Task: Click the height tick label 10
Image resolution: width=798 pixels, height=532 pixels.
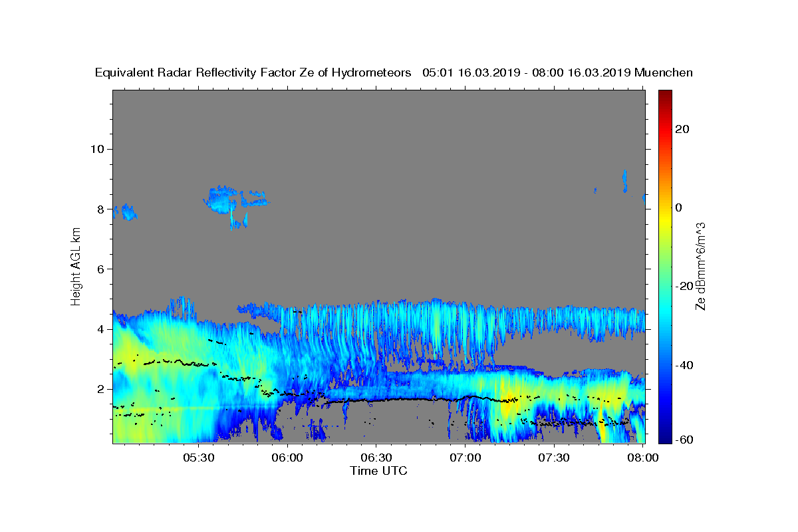Action: point(96,149)
